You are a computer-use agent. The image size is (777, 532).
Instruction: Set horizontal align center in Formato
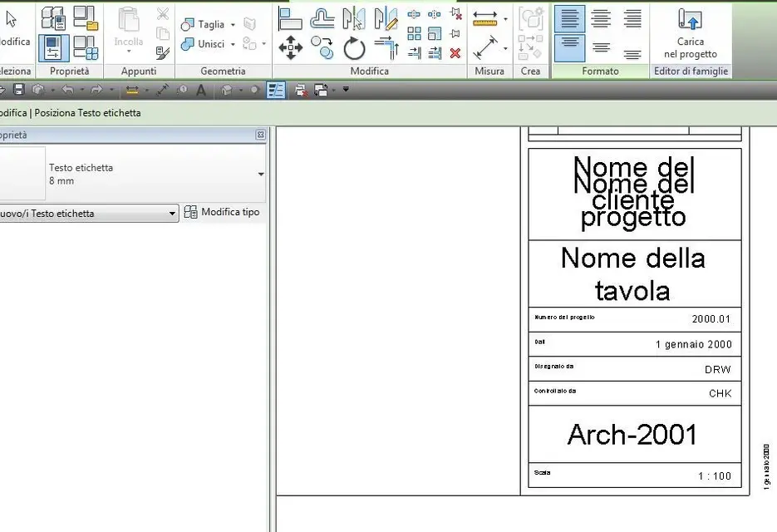(601, 19)
